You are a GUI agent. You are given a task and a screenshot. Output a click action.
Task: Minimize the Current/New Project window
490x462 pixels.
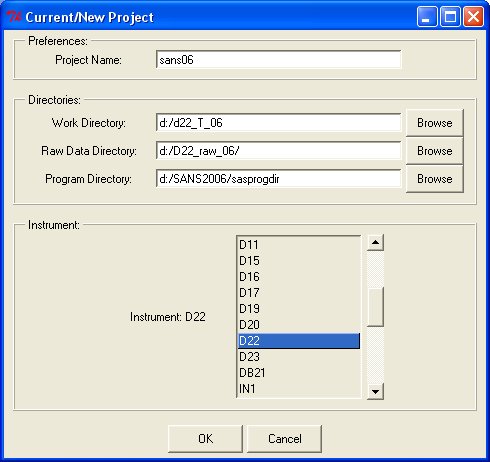[x=427, y=16]
